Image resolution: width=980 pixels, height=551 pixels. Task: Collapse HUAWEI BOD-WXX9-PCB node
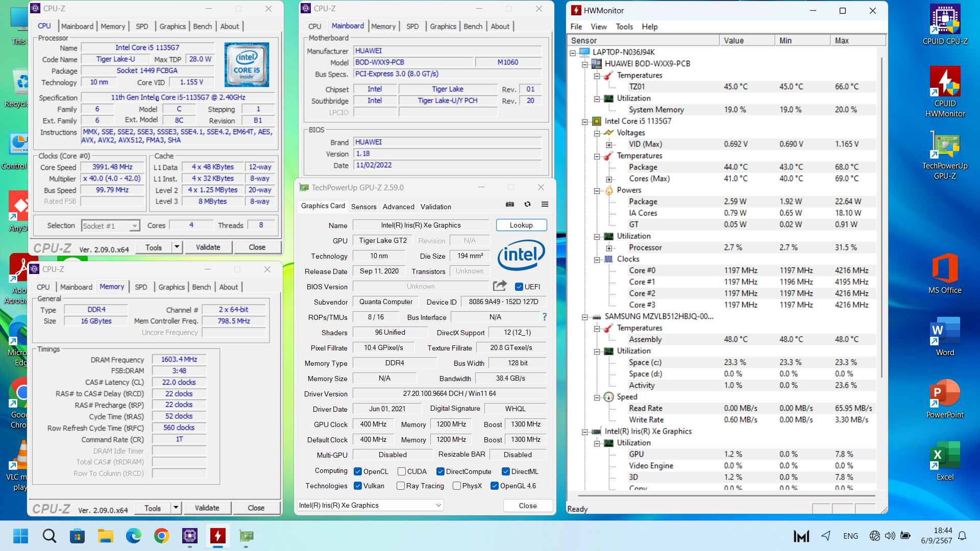(x=585, y=64)
